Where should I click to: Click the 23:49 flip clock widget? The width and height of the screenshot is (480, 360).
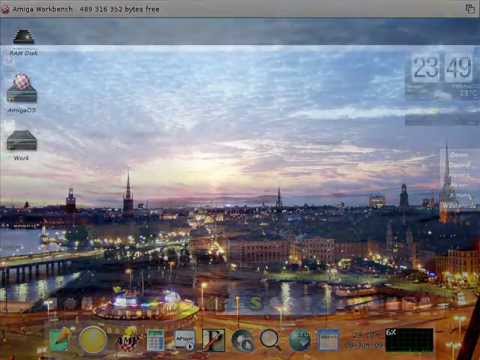tap(442, 69)
